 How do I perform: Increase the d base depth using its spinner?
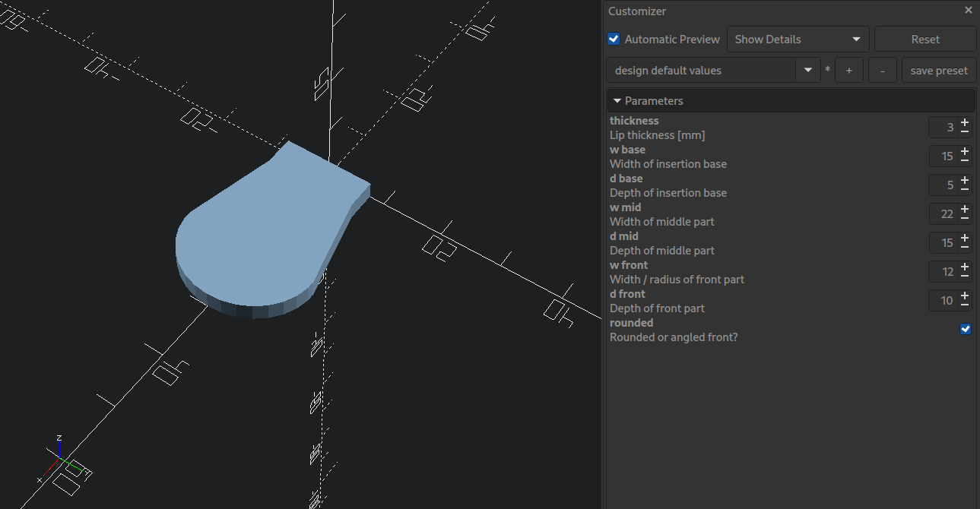click(x=965, y=182)
